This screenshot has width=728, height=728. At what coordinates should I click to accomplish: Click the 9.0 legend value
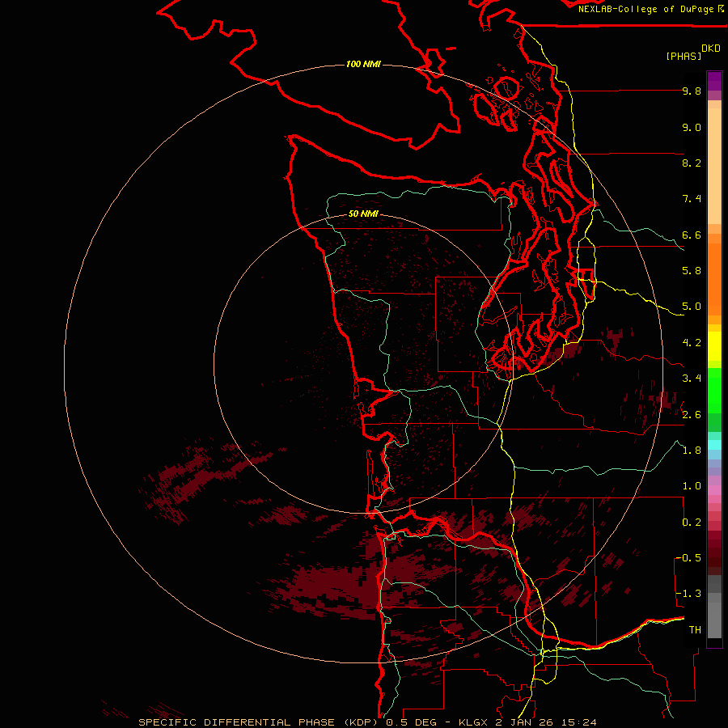692,127
